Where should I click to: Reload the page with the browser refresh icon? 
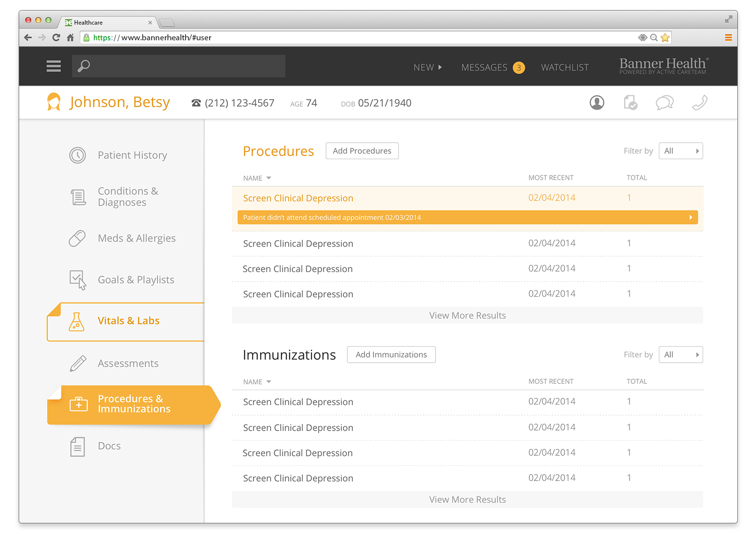56,37
